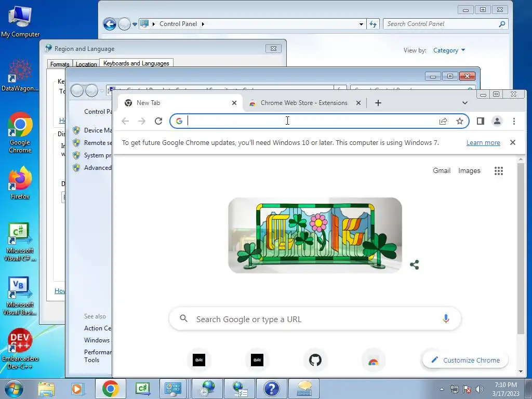Open the Chrome Web Store shortcut tile

[x=373, y=361]
